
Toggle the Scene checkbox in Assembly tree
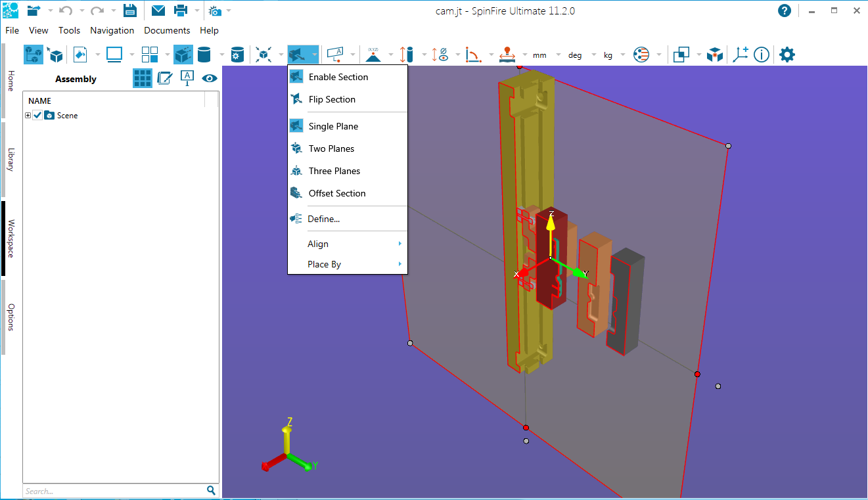[x=37, y=116]
